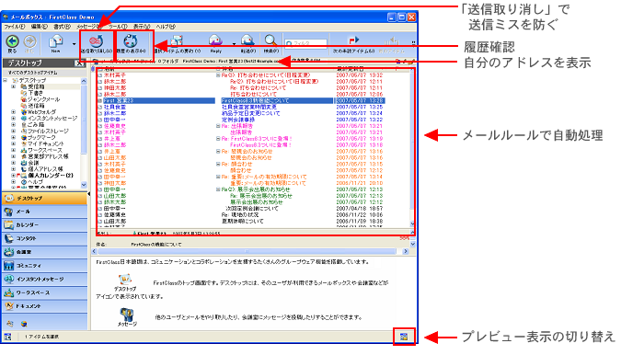
Task: Open the ツール menu
Action: coord(118,27)
